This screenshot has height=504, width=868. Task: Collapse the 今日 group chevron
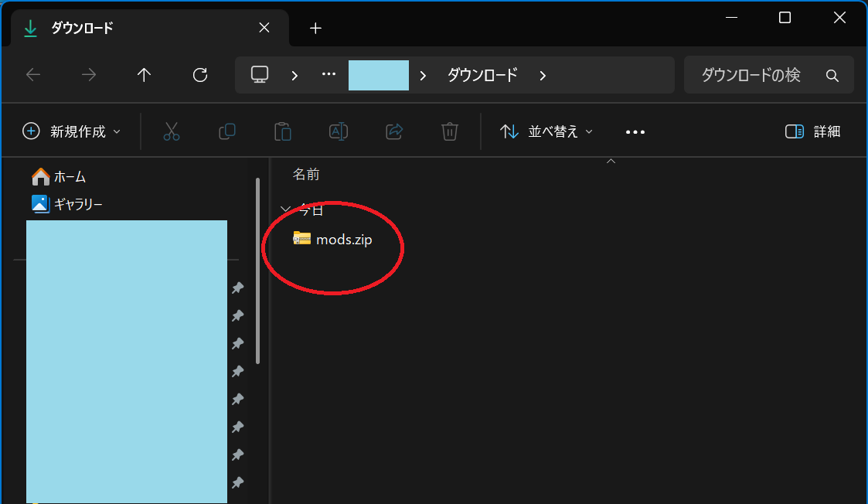pos(286,209)
